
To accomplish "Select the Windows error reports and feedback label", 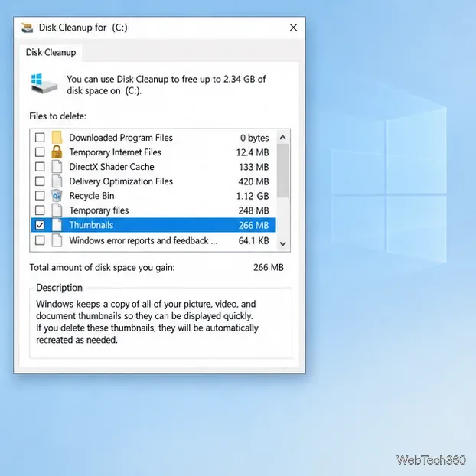I will click(x=143, y=240).
